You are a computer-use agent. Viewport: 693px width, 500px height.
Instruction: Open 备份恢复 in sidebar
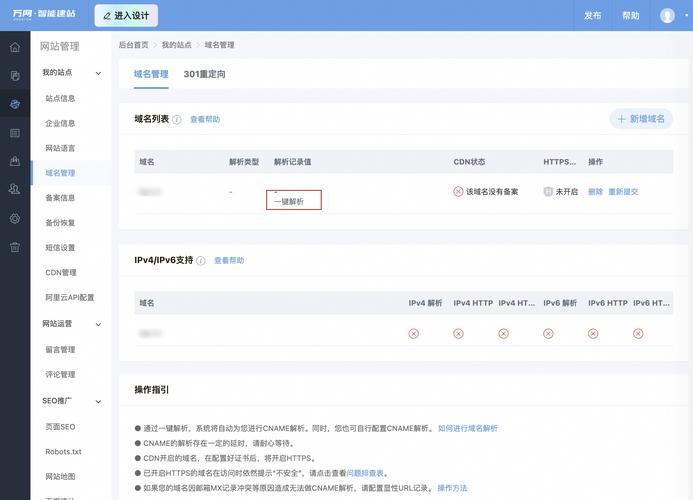[x=60, y=222]
